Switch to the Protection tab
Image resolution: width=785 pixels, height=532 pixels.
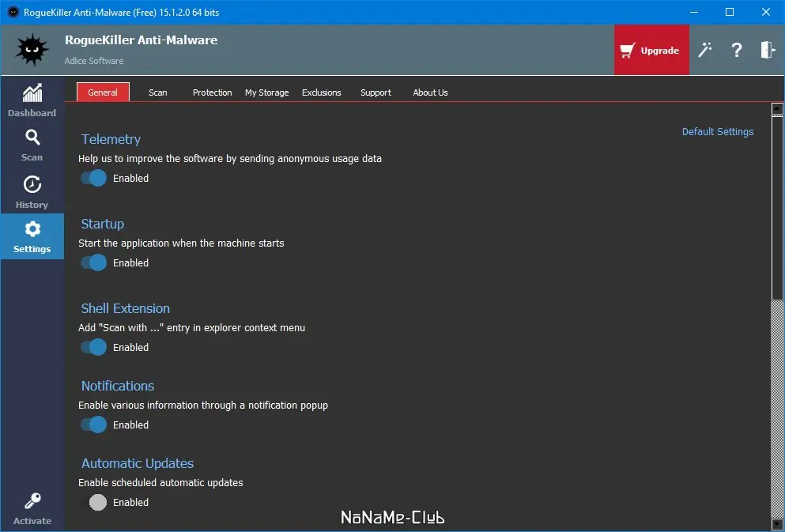coord(213,92)
